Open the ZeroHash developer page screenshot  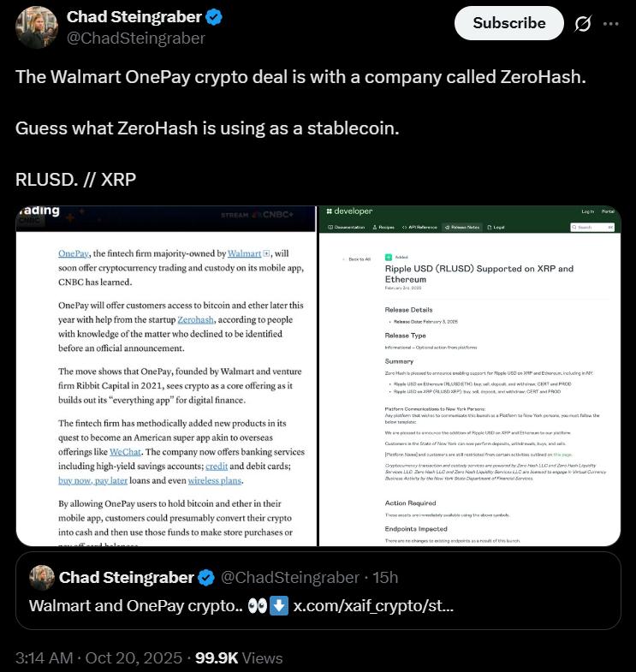470,377
